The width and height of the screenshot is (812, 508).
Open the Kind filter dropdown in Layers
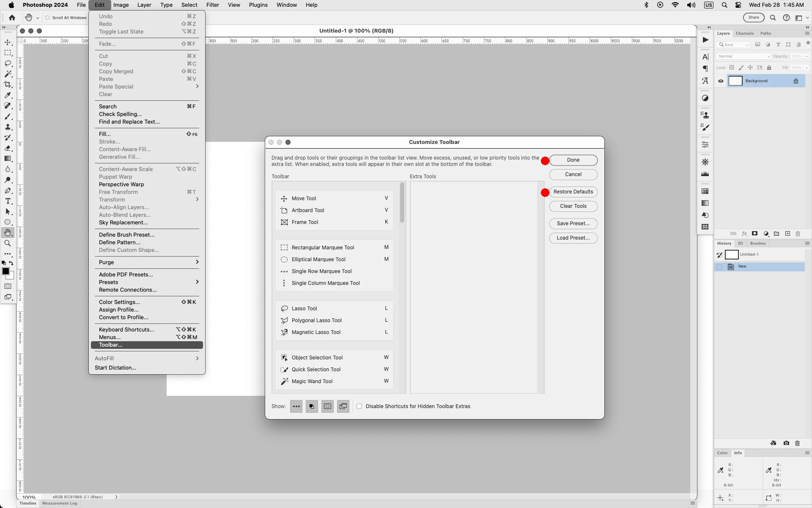coord(734,45)
